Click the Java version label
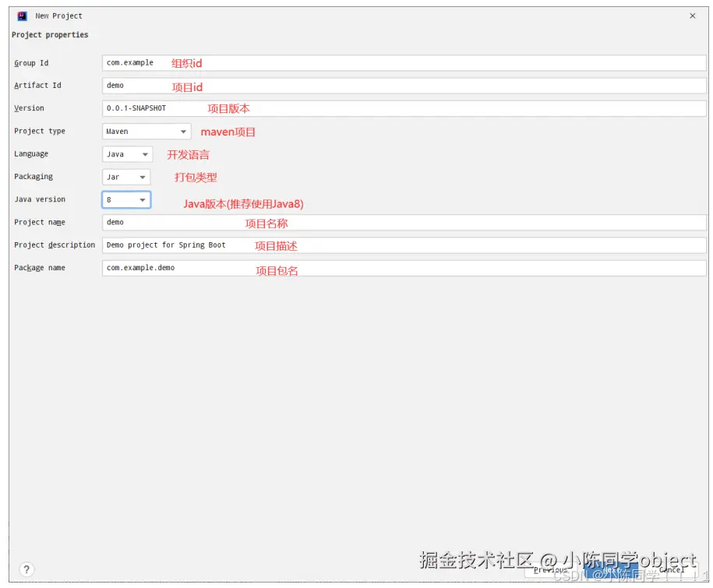 40,199
